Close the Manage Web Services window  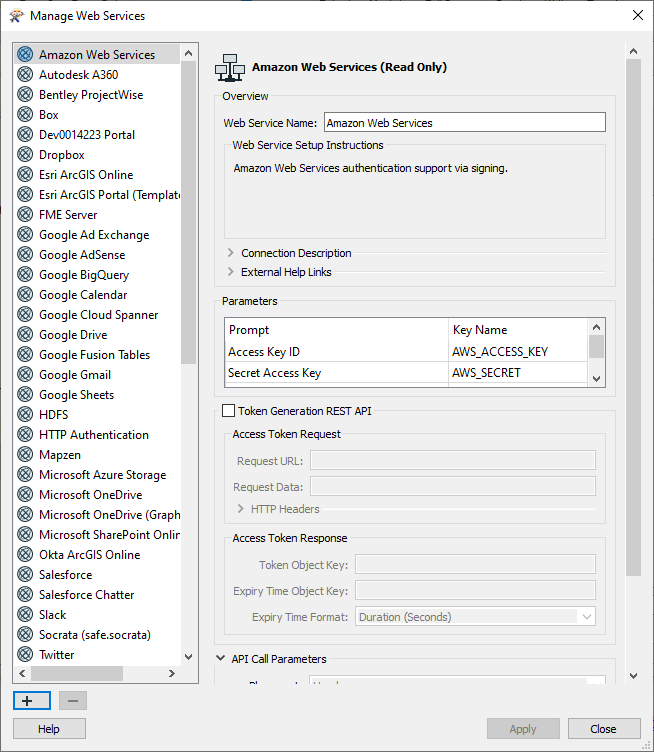(x=638, y=15)
